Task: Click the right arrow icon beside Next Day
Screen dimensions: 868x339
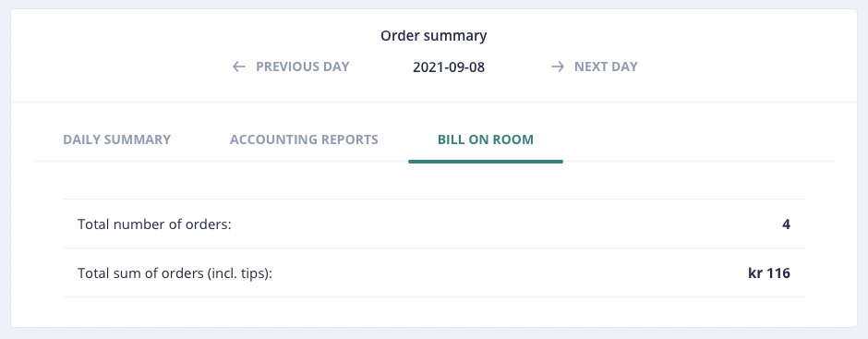Action: 558,67
